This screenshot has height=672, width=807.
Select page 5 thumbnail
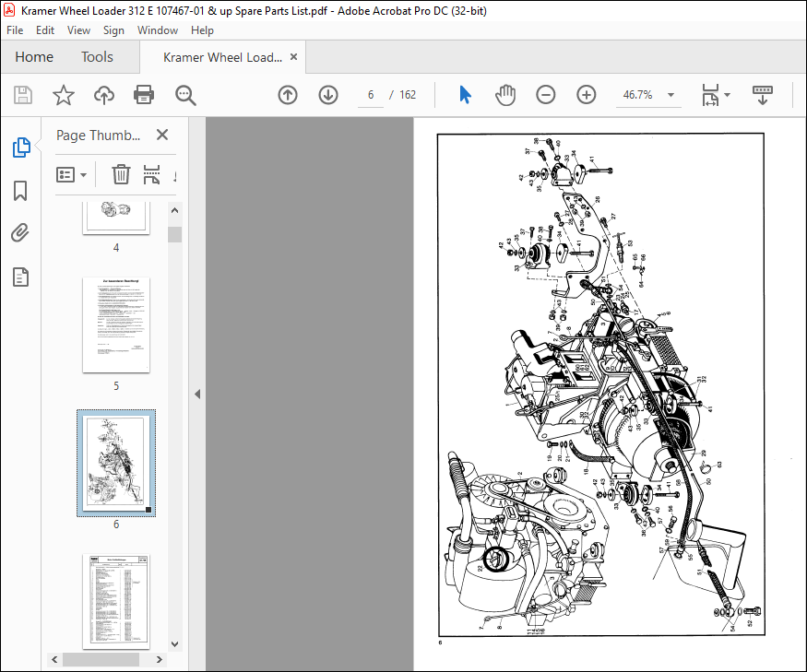point(116,324)
